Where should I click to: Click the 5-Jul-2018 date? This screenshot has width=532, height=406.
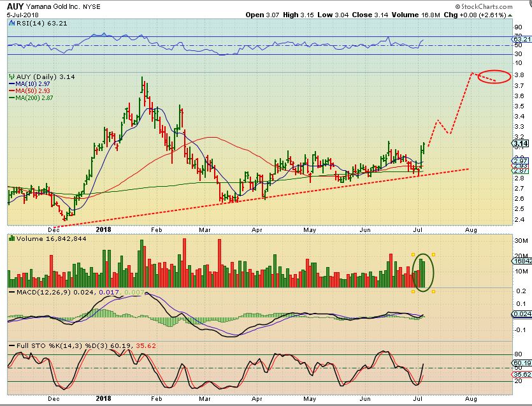point(23,15)
